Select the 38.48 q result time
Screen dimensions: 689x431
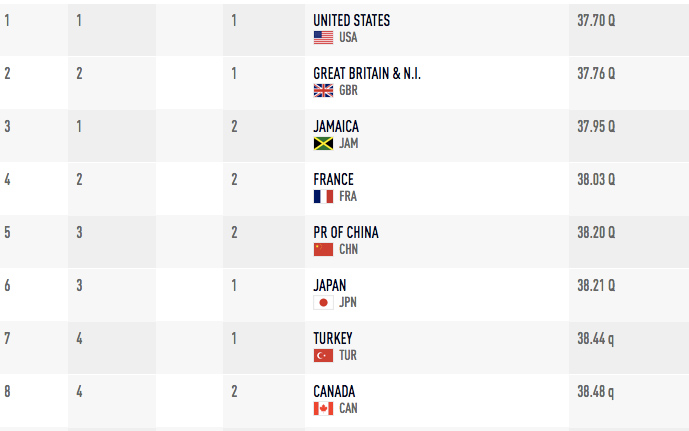coord(596,391)
